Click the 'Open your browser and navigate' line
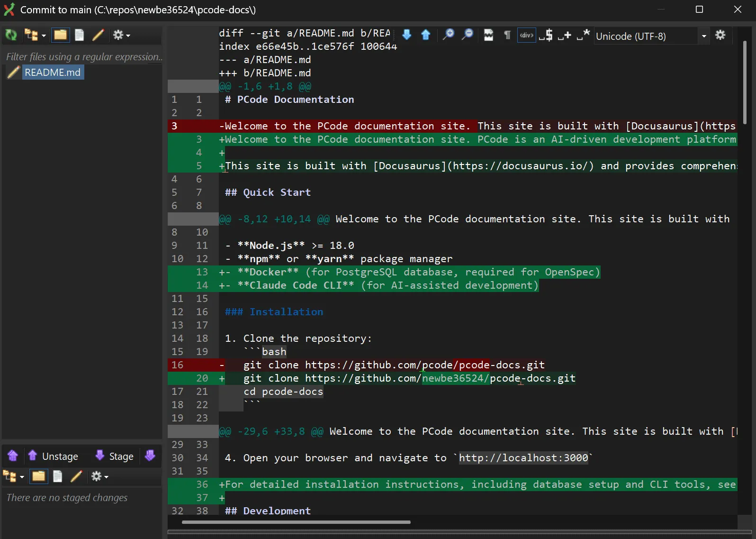The height and width of the screenshot is (539, 756). [x=408, y=458]
